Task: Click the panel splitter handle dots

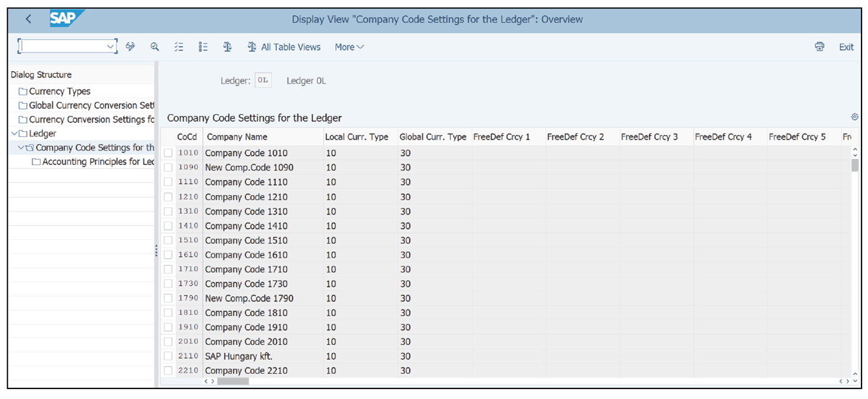Action: point(156,251)
